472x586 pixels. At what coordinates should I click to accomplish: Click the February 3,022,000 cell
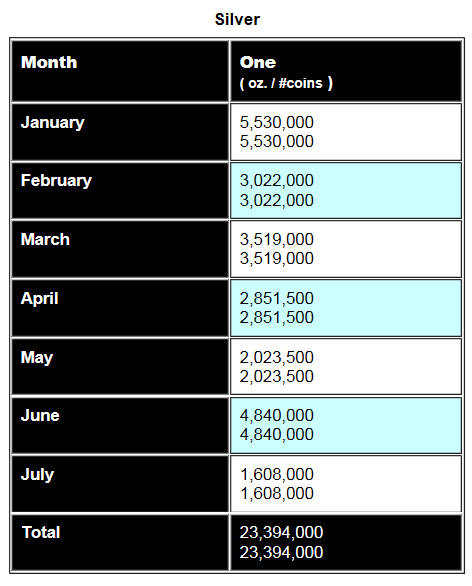click(346, 191)
